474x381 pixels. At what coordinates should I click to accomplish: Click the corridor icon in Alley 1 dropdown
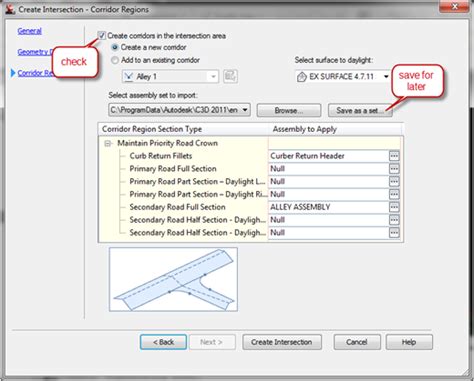[128, 77]
